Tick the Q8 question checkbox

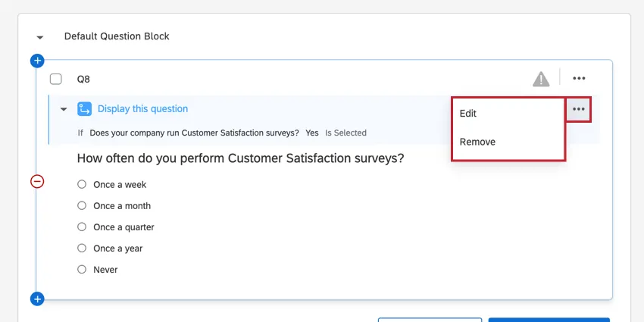coord(56,79)
